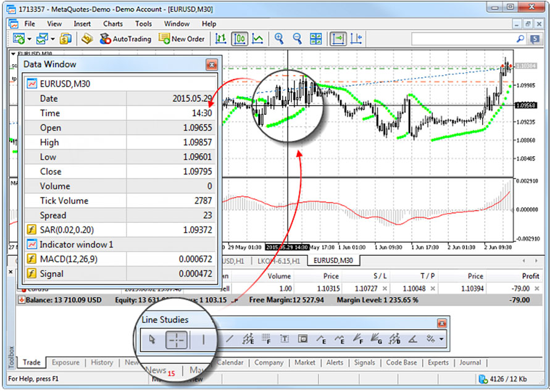Switch to EURUSD,M30 chart tab
The image size is (550, 392).
333,261
